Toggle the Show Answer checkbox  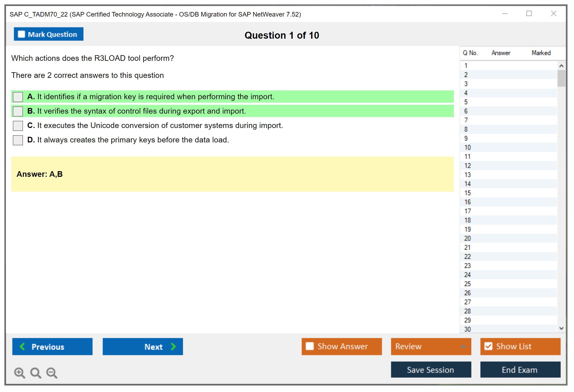coord(310,346)
